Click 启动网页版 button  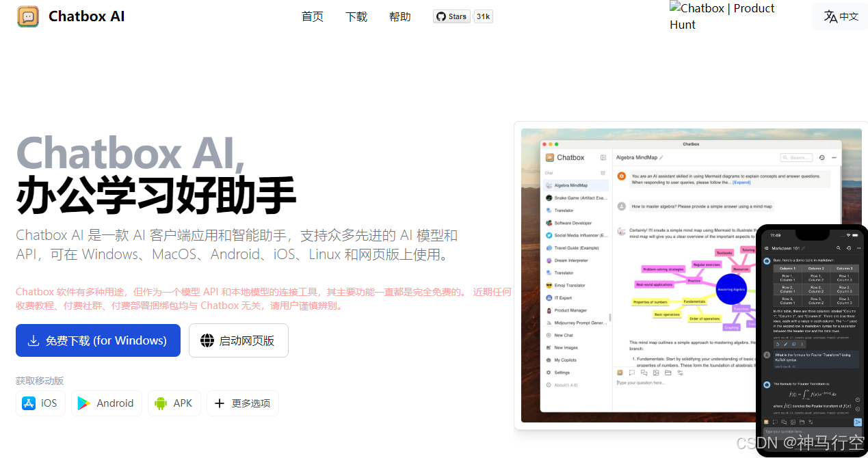(239, 340)
